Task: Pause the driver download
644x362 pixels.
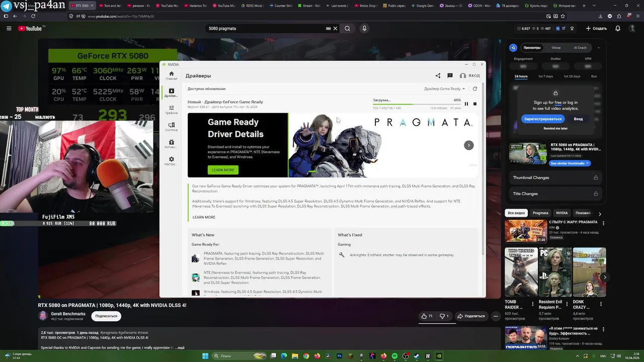Action: 466,104
